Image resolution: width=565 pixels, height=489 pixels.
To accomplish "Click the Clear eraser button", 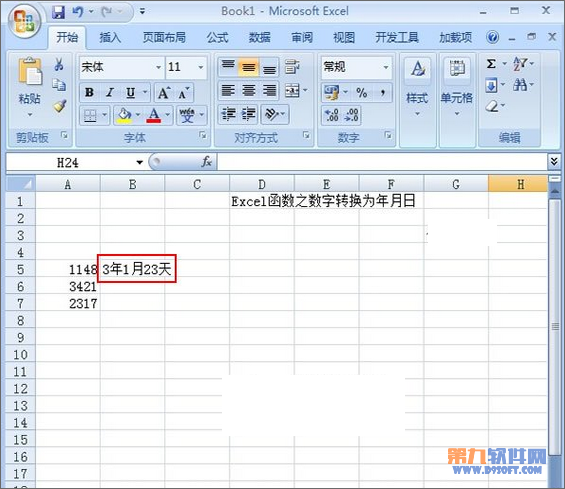I will [x=492, y=106].
